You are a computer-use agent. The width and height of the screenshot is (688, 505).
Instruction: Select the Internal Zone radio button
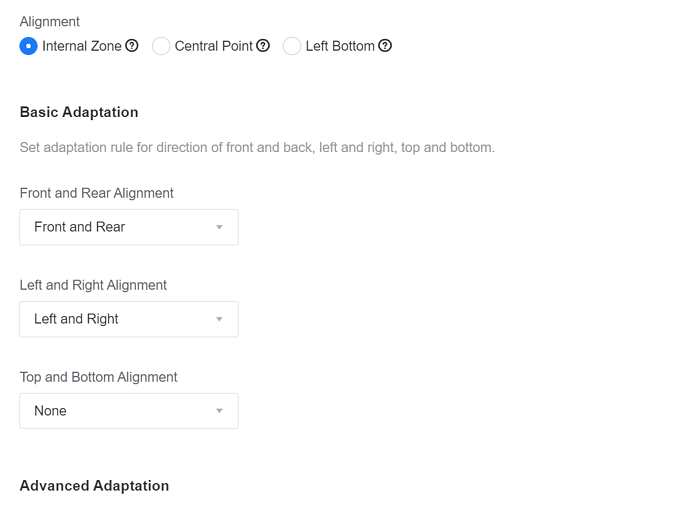28,46
